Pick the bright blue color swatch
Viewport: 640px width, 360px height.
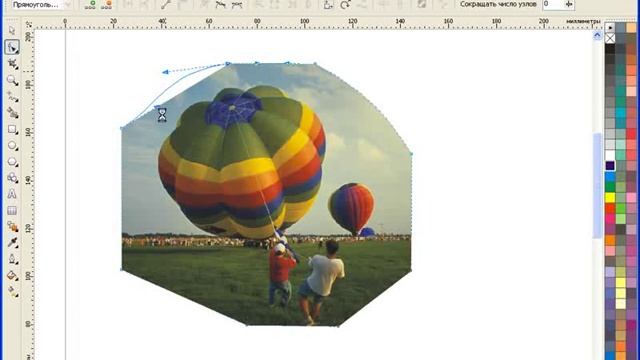click(610, 176)
